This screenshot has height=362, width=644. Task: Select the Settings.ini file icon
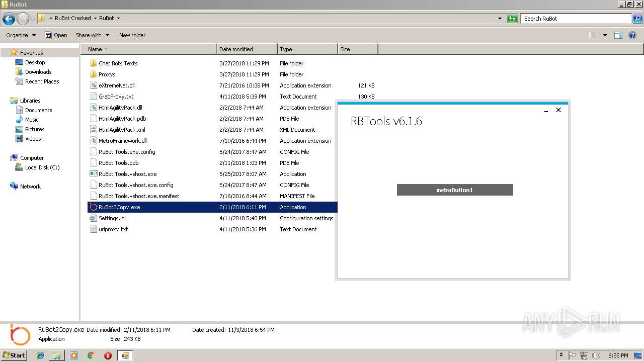pos(93,218)
